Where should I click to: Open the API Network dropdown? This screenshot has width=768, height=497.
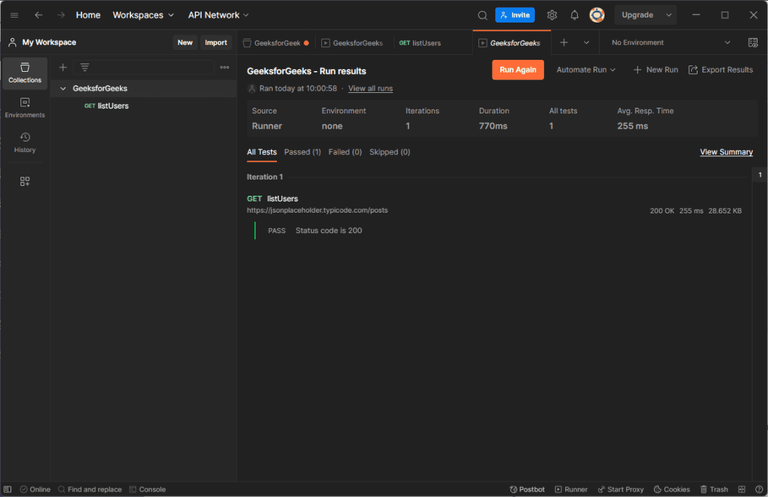coord(218,15)
